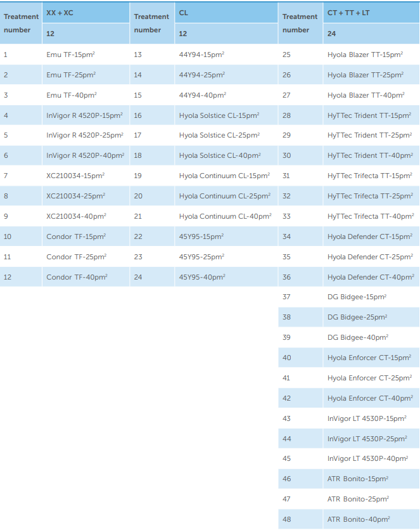This screenshot has height=530, width=420.
Task: Click 'InVigor R 4520P-40pm²' cell
Action: (x=86, y=155)
